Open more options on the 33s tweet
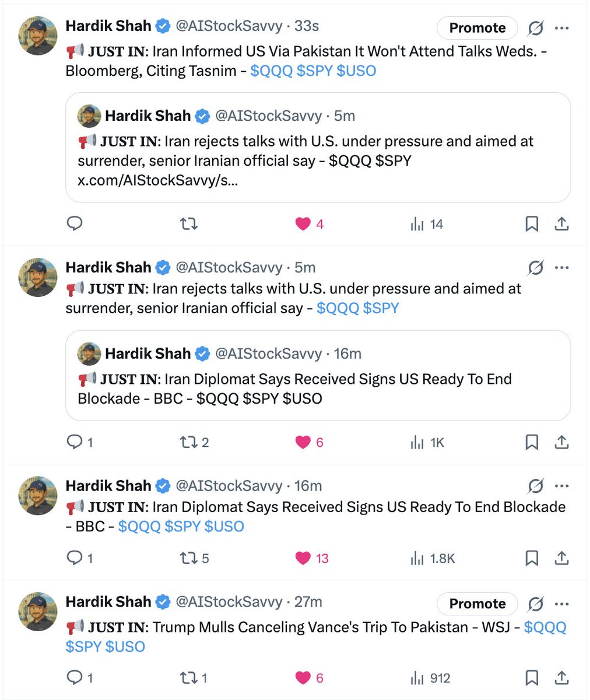This screenshot has width=590, height=700. pos(562,28)
